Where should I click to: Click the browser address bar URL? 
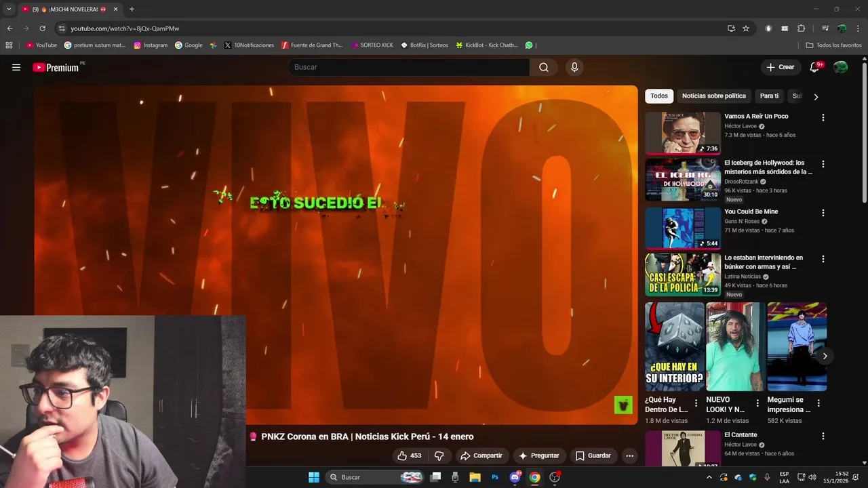click(125, 28)
